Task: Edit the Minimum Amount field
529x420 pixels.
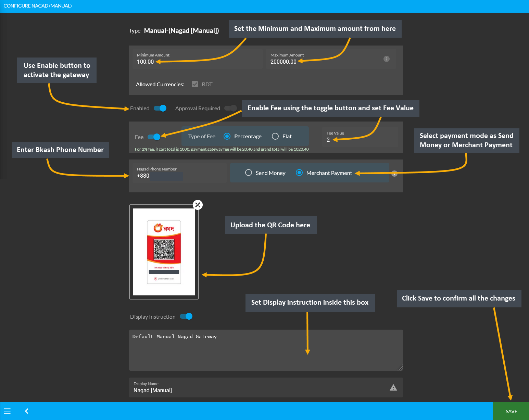Action: tap(198, 59)
